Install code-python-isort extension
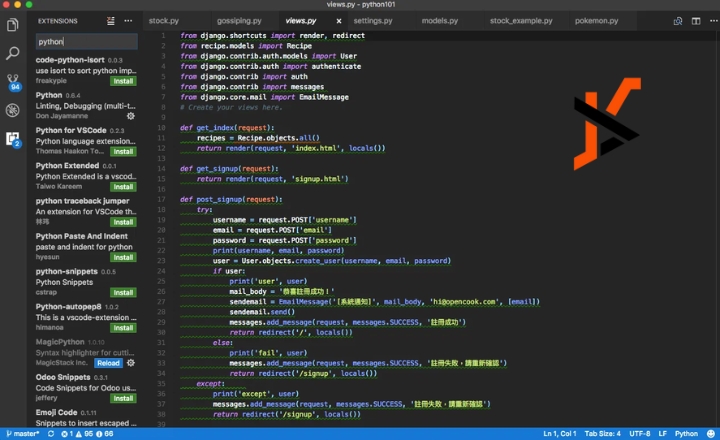Image resolution: width=720 pixels, height=440 pixels. pyautogui.click(x=123, y=81)
